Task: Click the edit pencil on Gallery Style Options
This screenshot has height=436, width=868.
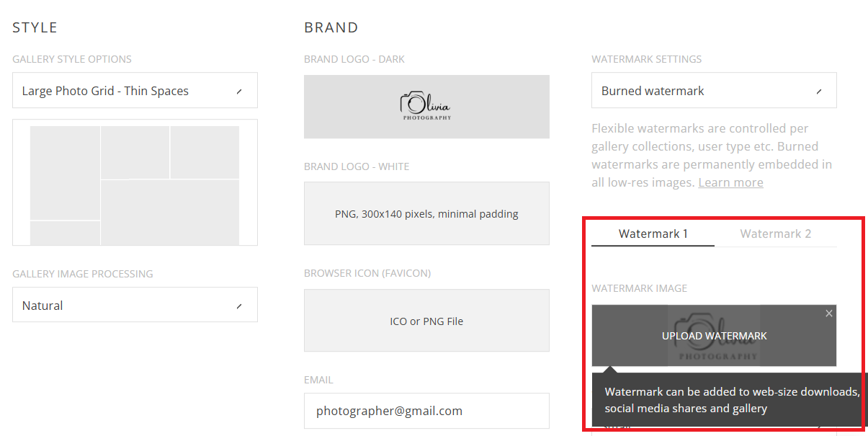Action: click(239, 90)
